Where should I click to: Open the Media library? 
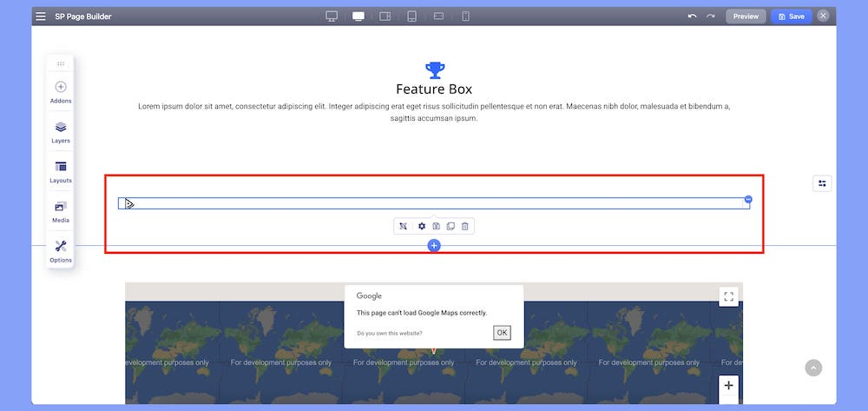[61, 211]
